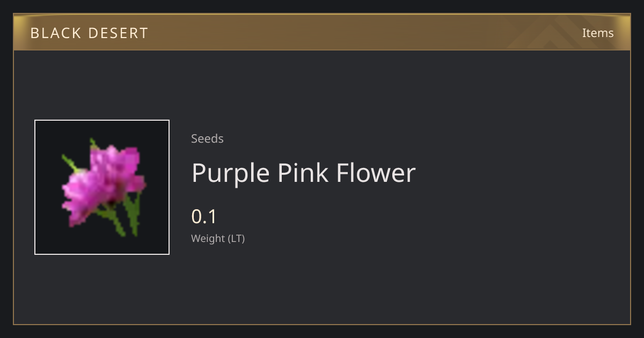Click the white-bordered item thumbnail frame
Viewport: 644px width, 338px height.
(x=102, y=187)
